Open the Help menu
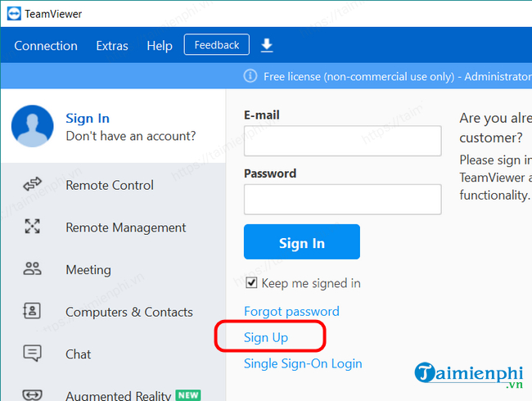 [160, 46]
